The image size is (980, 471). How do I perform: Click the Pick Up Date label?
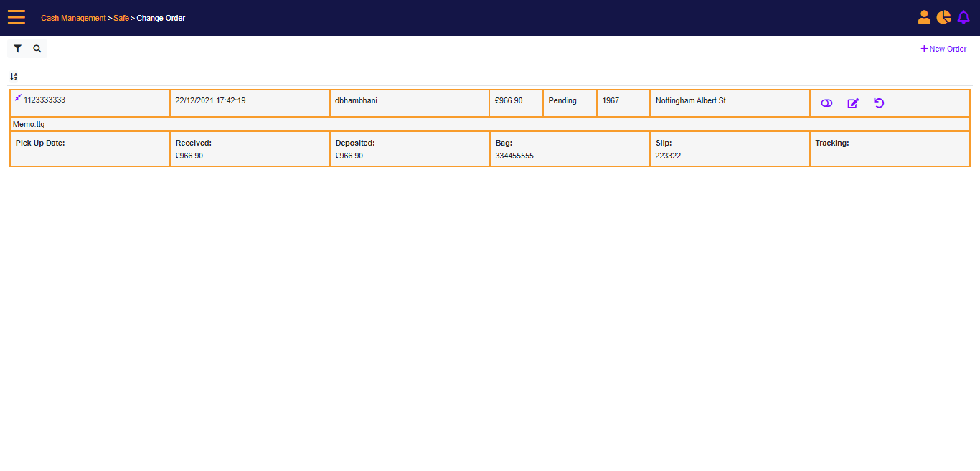pos(40,143)
